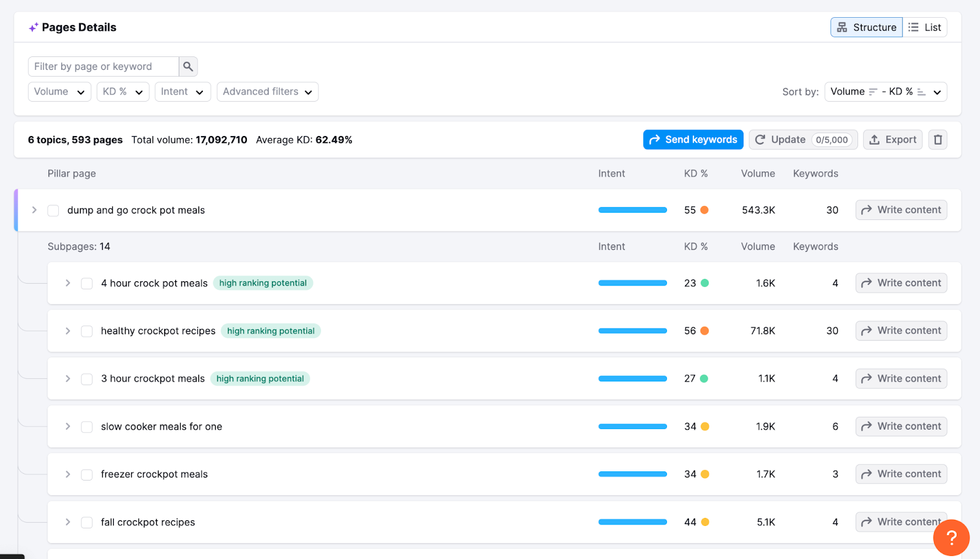This screenshot has height=559, width=980.
Task: Click intent bar for dump and go crock pot meals
Action: pos(633,210)
